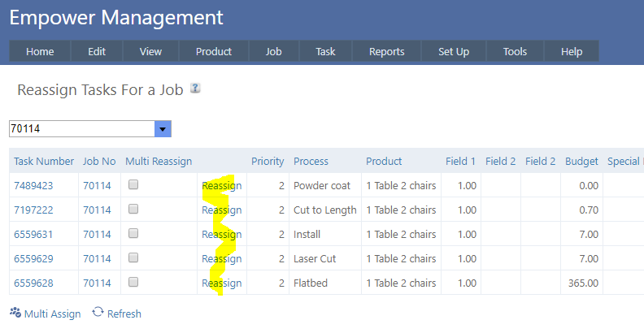Click the help question mark icon
This screenshot has height=333, width=644.
tap(195, 89)
